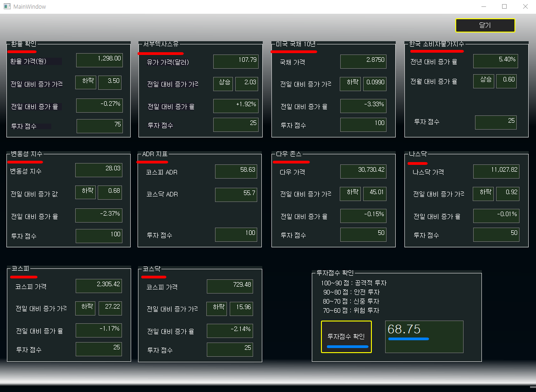The image size is (536, 392).
Task: Click the 환율 확인 group title
Action: tap(23, 44)
